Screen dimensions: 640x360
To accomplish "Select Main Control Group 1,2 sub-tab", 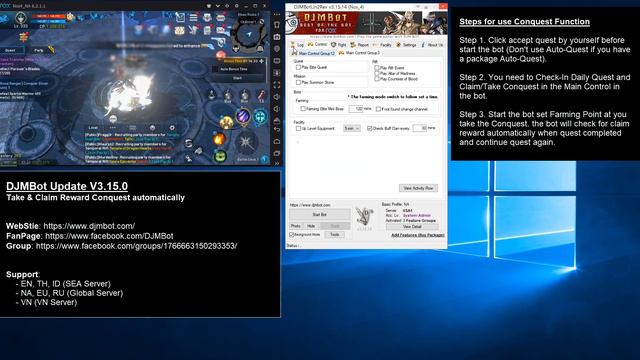I will [x=313, y=53].
